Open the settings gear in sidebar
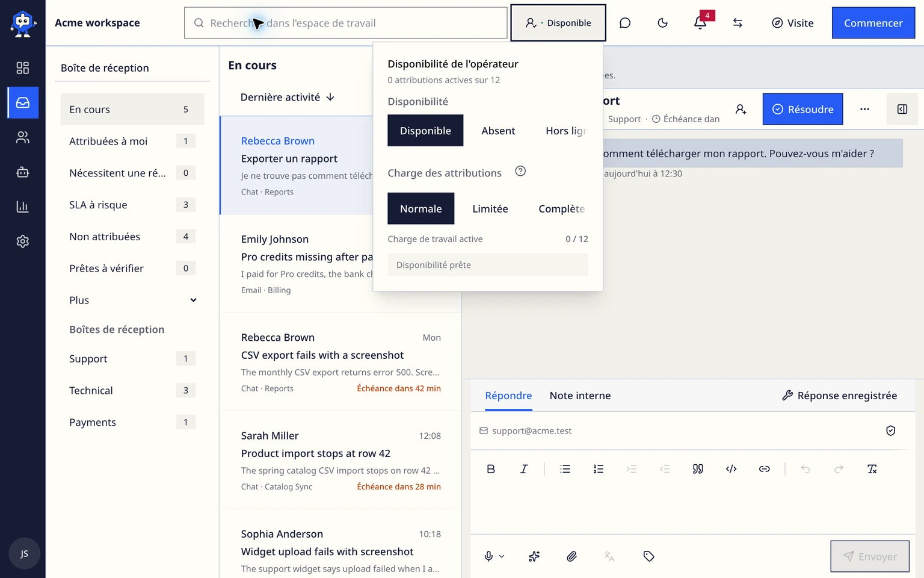This screenshot has width=924, height=578. [x=23, y=241]
